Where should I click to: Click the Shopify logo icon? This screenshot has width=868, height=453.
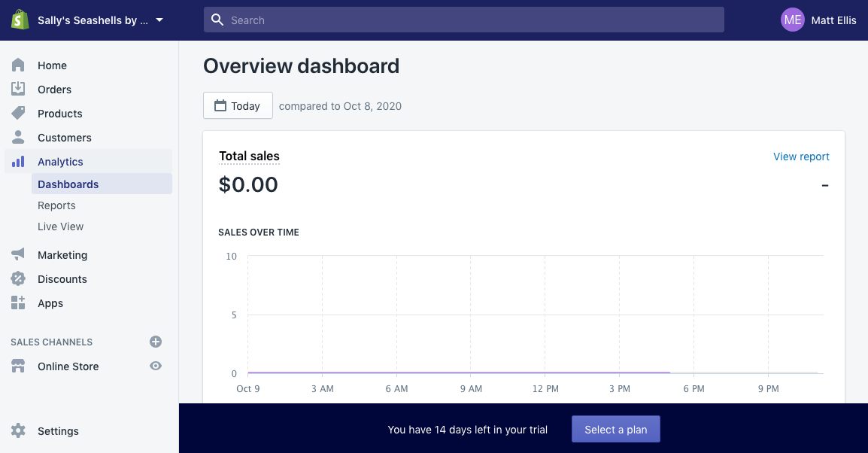pyautogui.click(x=20, y=20)
